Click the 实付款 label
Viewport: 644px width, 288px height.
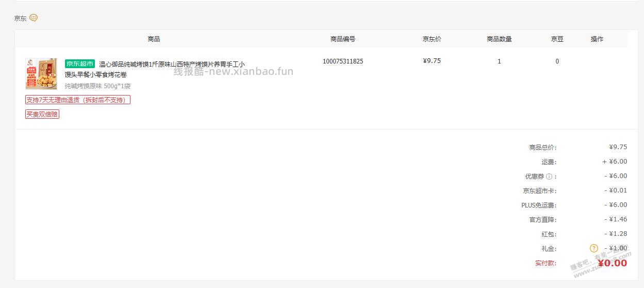[x=546, y=263]
